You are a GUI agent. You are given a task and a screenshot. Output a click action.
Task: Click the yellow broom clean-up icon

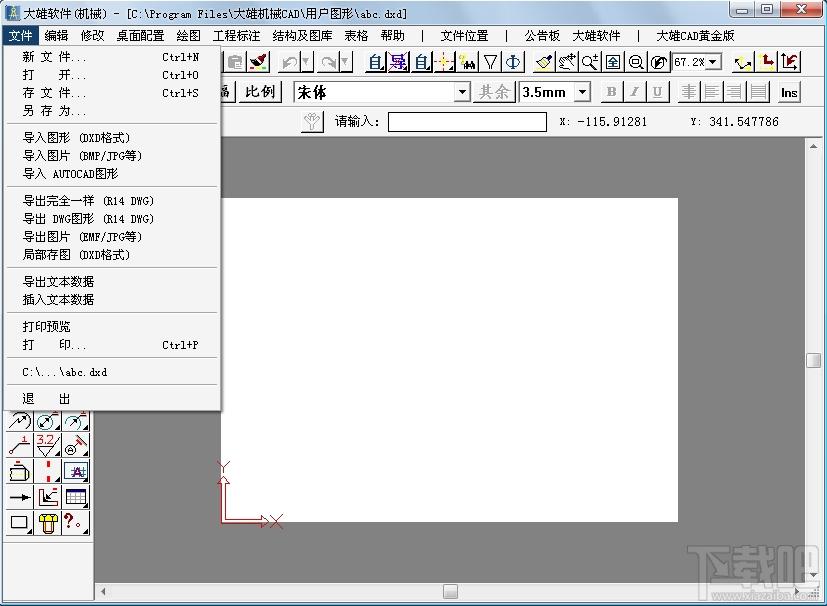pos(544,62)
